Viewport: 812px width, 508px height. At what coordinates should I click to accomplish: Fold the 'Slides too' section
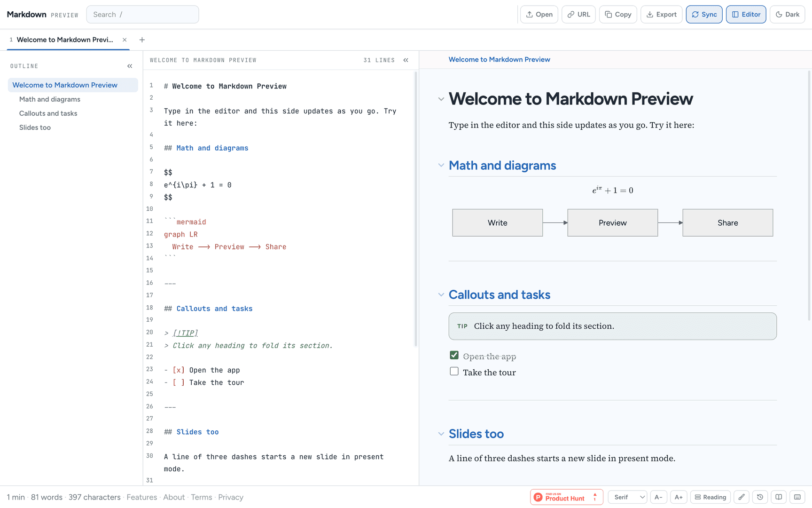pos(441,434)
